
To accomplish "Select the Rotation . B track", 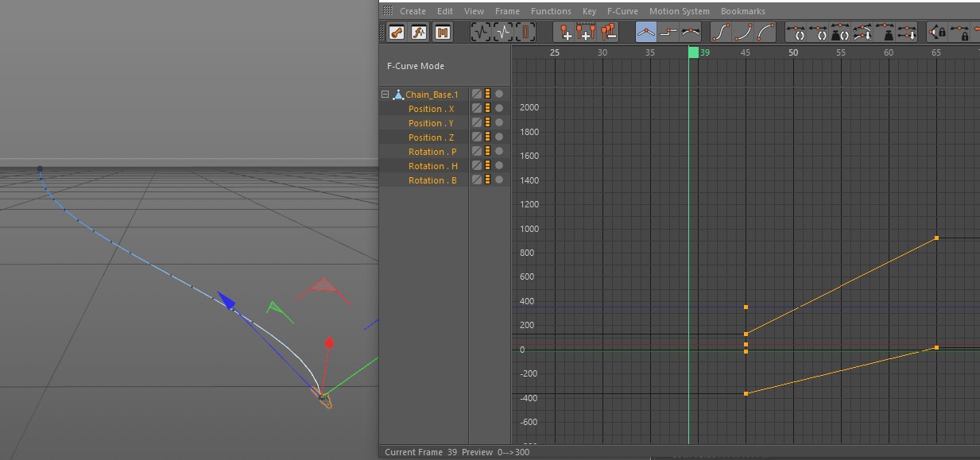I will [x=432, y=180].
